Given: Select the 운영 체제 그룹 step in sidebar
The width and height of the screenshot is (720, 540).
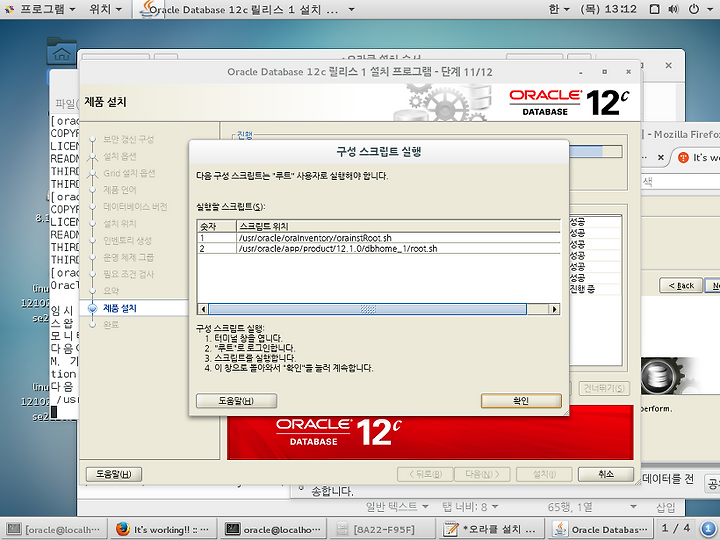Looking at the screenshot, I should coord(129,257).
